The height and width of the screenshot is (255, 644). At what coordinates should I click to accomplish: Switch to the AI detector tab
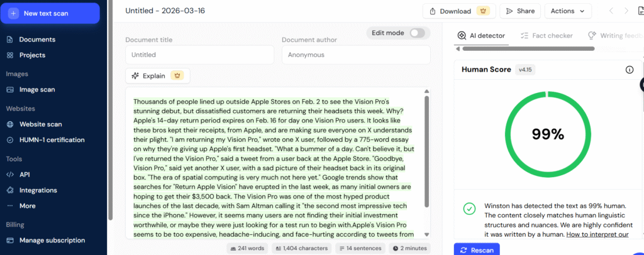tap(481, 36)
